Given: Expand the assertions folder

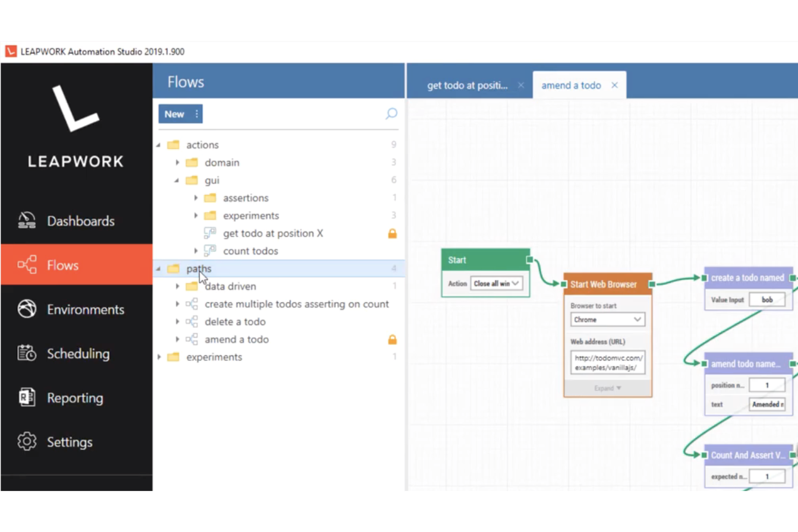Looking at the screenshot, I should 196,198.
